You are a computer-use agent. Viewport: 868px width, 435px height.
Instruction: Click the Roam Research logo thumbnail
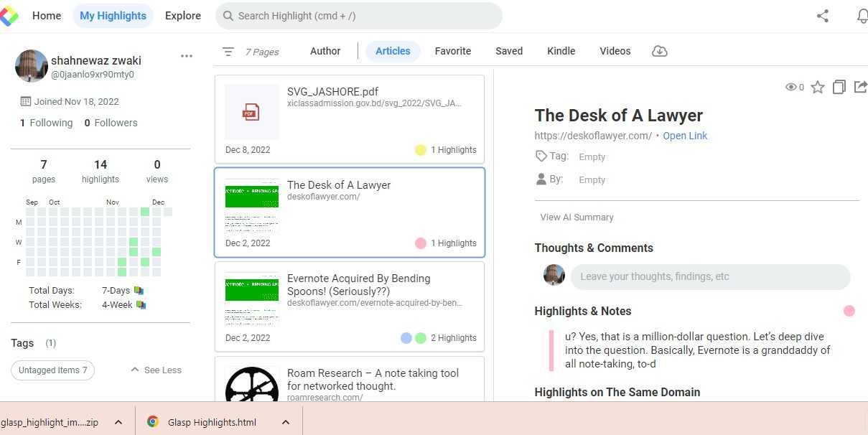pos(252,384)
